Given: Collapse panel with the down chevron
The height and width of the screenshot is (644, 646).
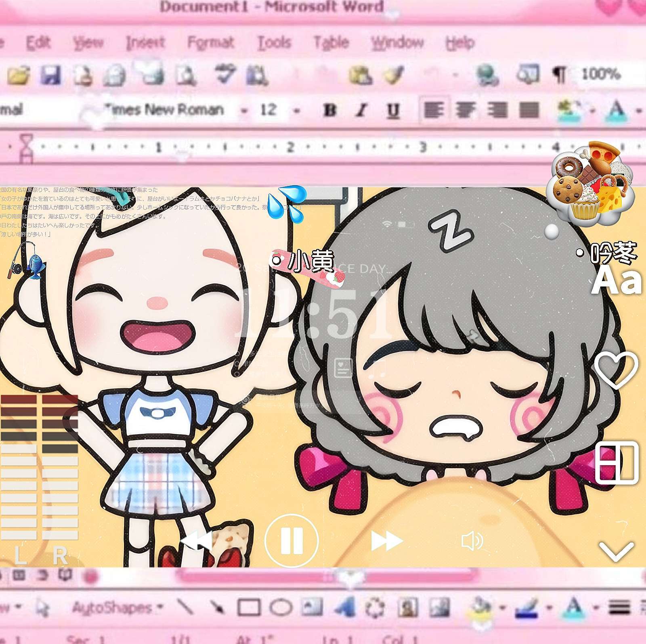Looking at the screenshot, I should pyautogui.click(x=616, y=551).
